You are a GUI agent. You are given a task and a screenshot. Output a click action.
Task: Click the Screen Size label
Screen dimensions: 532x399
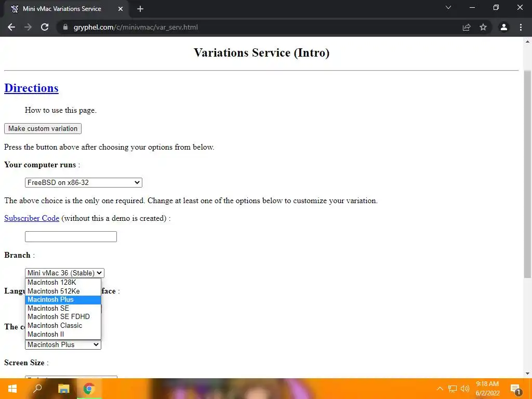pyautogui.click(x=24, y=363)
